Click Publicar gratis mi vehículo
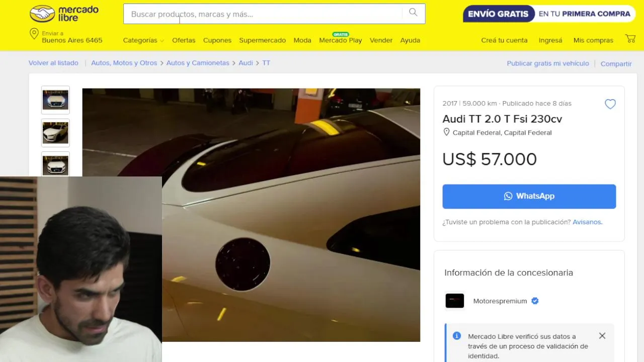644x362 pixels. click(x=548, y=63)
